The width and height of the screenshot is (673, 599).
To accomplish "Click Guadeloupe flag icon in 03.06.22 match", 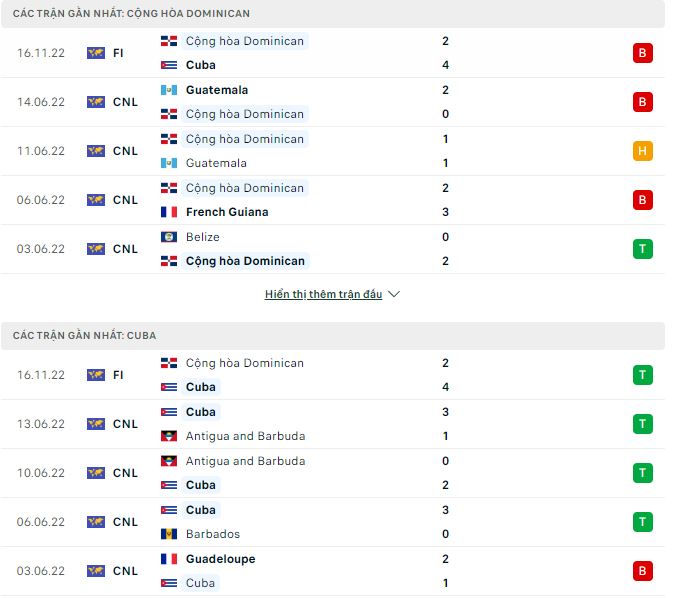I will click(x=169, y=559).
